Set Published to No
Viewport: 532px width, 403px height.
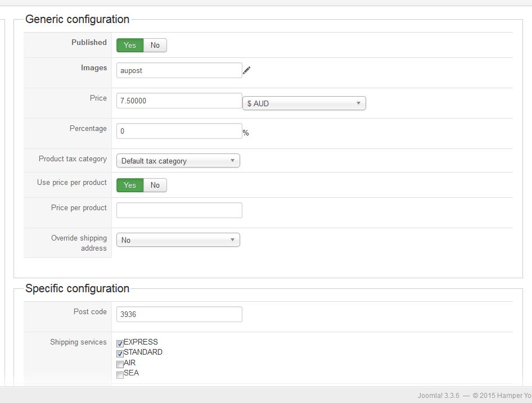[x=155, y=45]
